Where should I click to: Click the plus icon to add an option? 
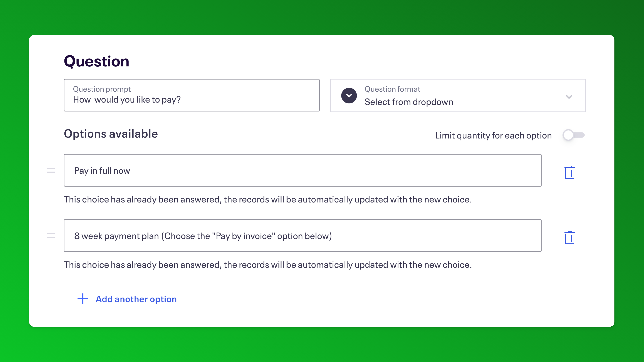coord(83,299)
